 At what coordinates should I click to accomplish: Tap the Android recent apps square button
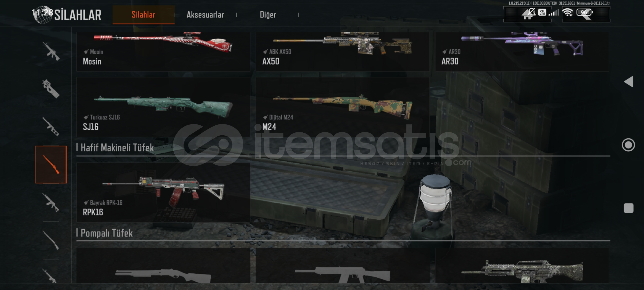[629, 208]
